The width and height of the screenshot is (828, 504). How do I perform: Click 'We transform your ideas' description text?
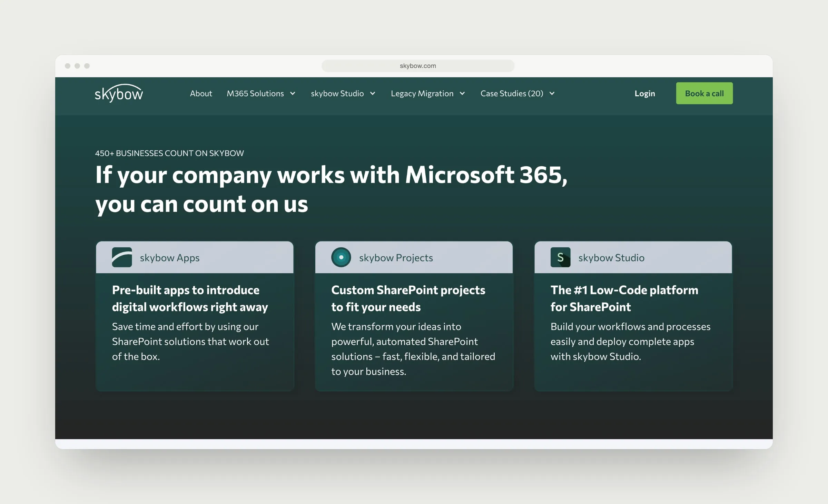(x=413, y=349)
